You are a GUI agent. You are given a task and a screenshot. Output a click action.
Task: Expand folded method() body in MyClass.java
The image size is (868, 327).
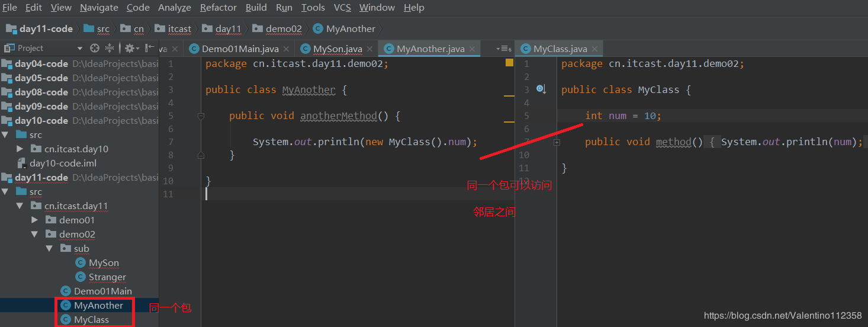point(557,142)
